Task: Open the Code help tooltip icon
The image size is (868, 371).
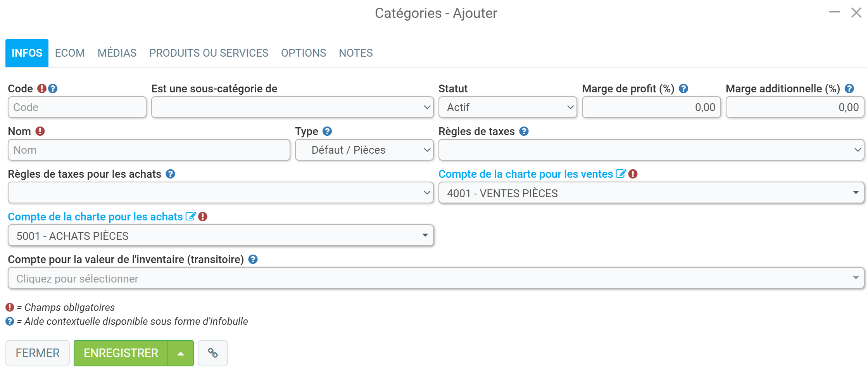Action: point(53,88)
